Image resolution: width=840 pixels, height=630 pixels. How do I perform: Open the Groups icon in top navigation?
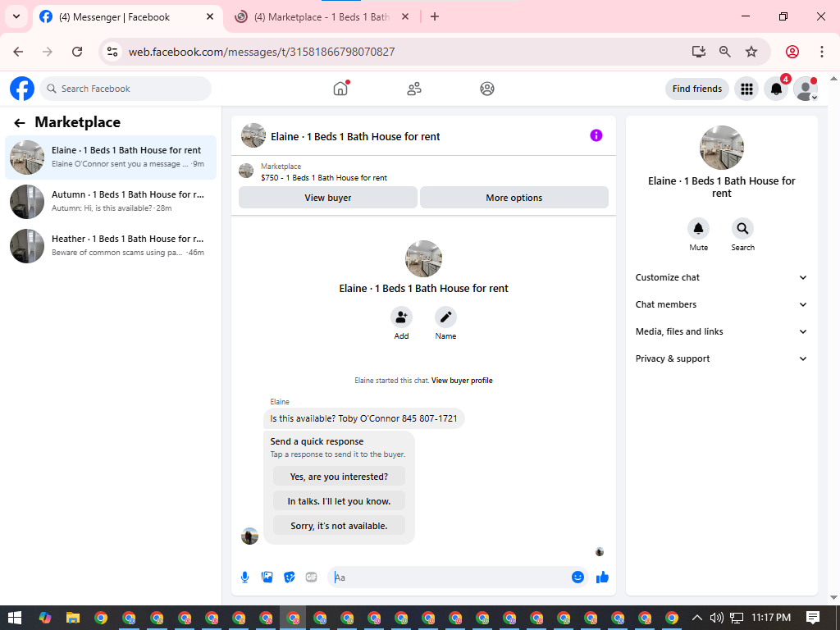(x=487, y=89)
